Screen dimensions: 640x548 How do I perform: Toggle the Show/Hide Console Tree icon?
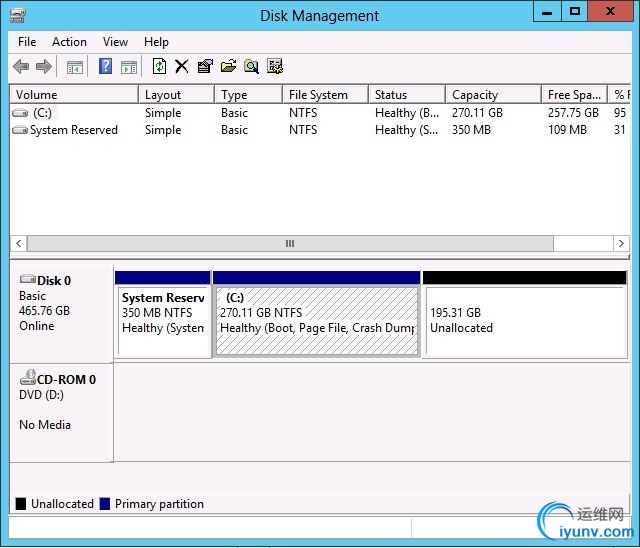(75, 67)
